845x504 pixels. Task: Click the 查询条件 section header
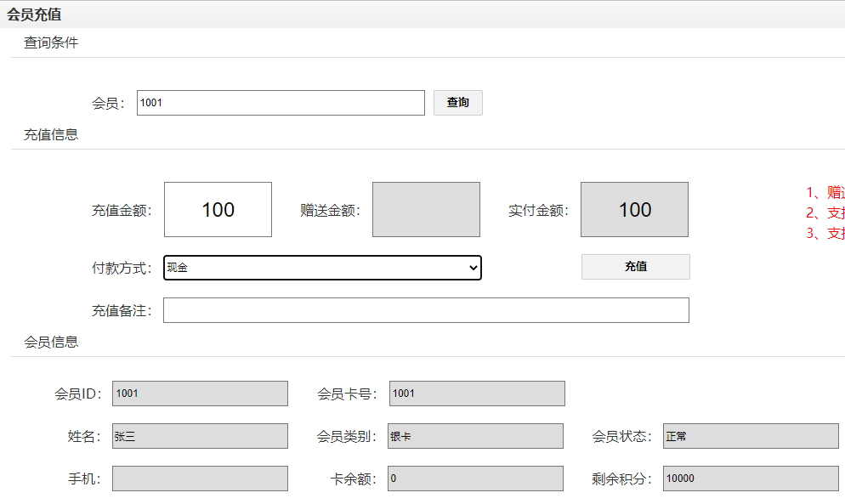pyautogui.click(x=49, y=42)
